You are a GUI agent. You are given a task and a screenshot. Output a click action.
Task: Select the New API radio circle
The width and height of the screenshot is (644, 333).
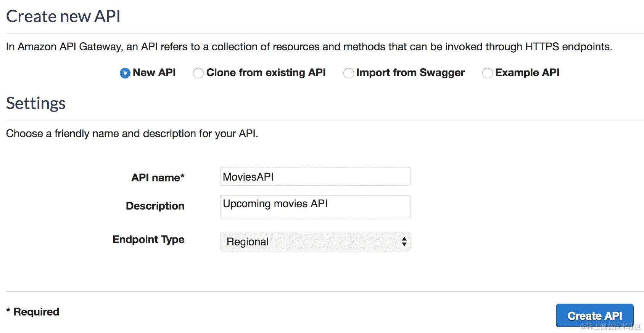point(125,73)
